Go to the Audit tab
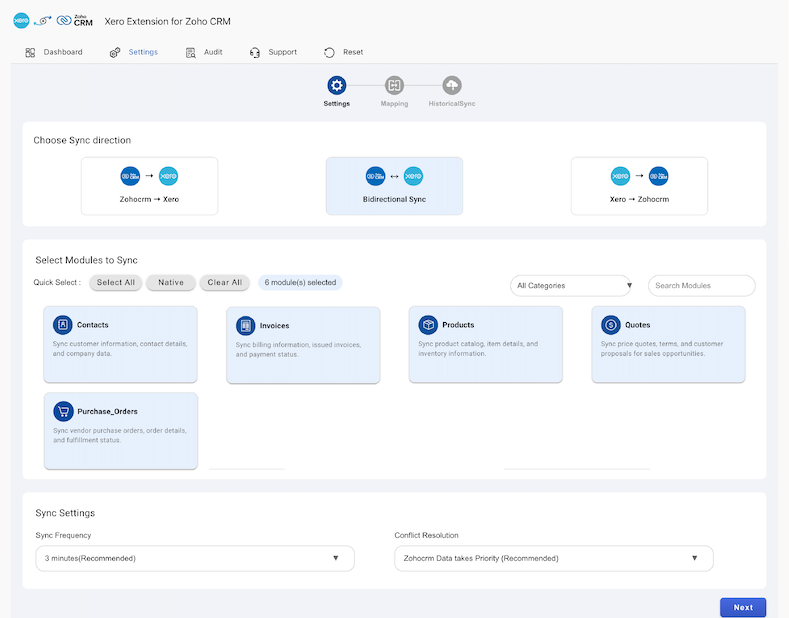This screenshot has width=789, height=618. (204, 52)
